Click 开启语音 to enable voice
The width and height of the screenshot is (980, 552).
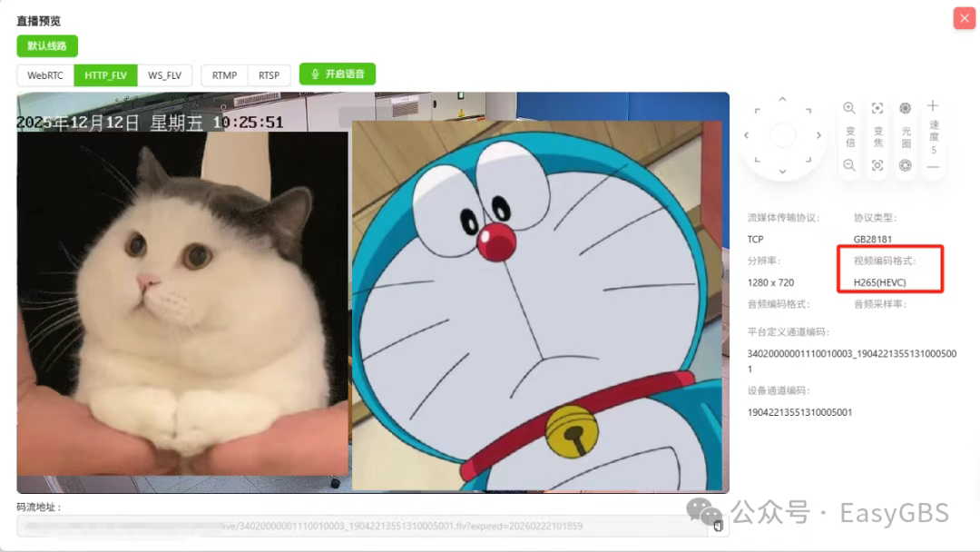pyautogui.click(x=338, y=74)
